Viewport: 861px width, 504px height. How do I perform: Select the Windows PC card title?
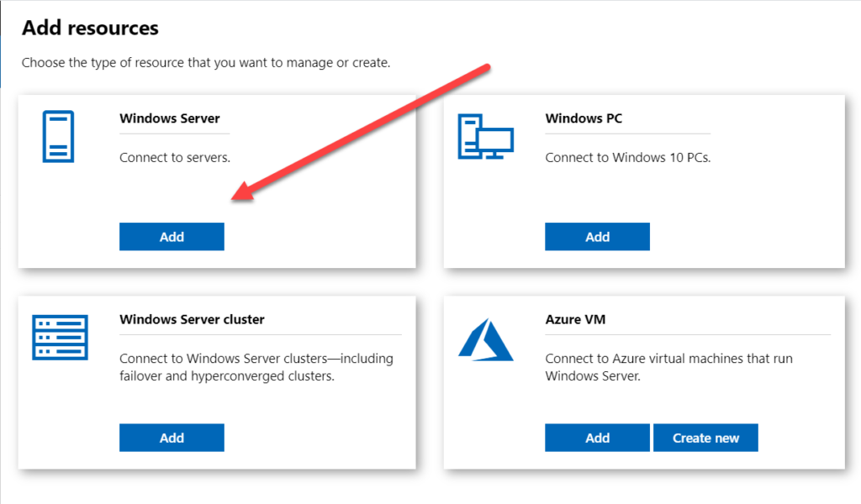pyautogui.click(x=584, y=118)
